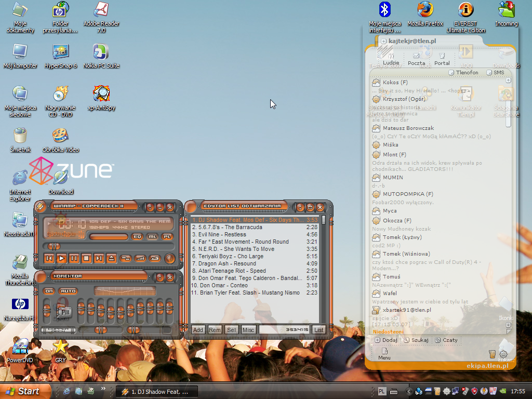
Task: Skip to next track in Winamp
Action: point(99,259)
